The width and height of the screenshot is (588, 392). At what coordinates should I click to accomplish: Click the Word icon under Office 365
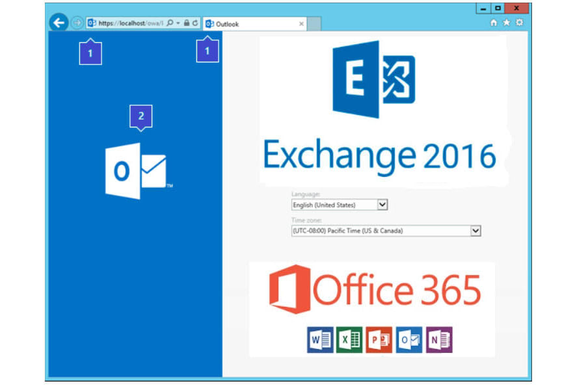pyautogui.click(x=320, y=339)
